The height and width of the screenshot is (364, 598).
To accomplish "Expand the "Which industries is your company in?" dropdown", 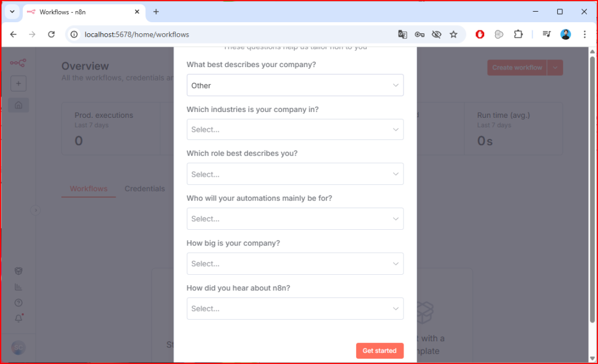I will [x=295, y=129].
